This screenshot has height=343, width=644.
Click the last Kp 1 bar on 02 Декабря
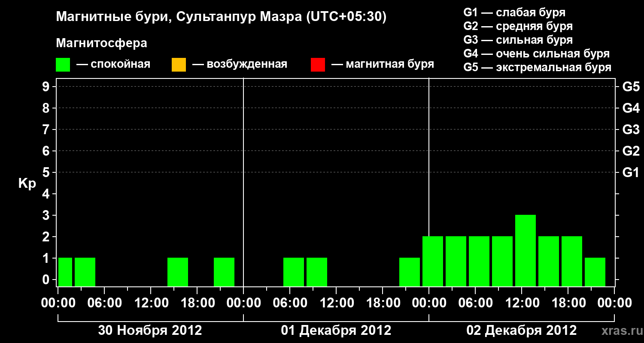[595, 272]
